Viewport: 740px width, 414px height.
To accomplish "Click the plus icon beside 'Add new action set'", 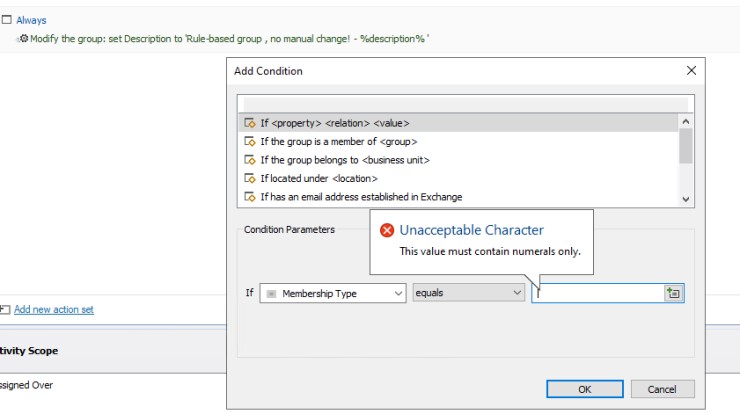I will 5,309.
